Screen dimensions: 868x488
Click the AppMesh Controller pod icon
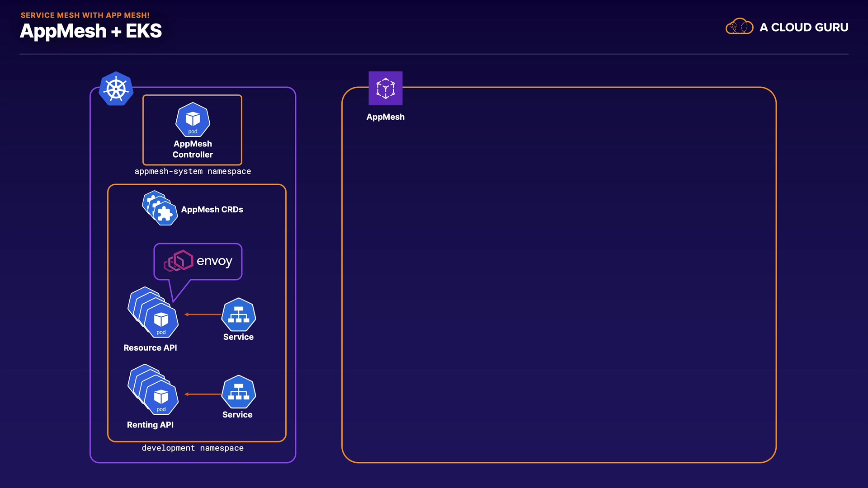click(193, 120)
